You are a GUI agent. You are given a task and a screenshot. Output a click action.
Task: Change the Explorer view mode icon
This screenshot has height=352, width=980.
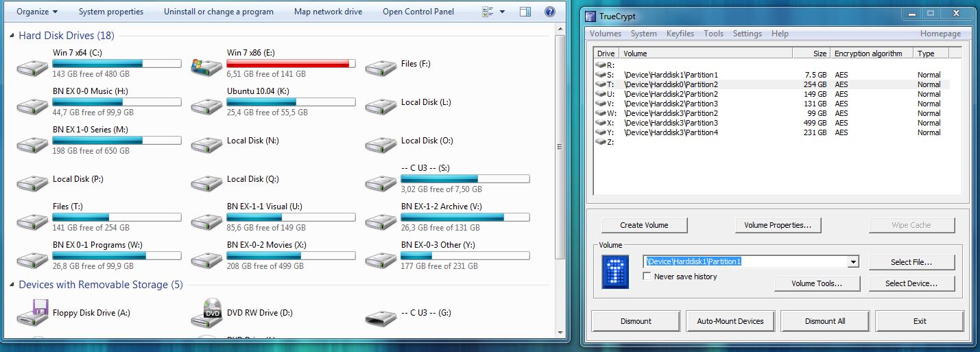(x=488, y=12)
